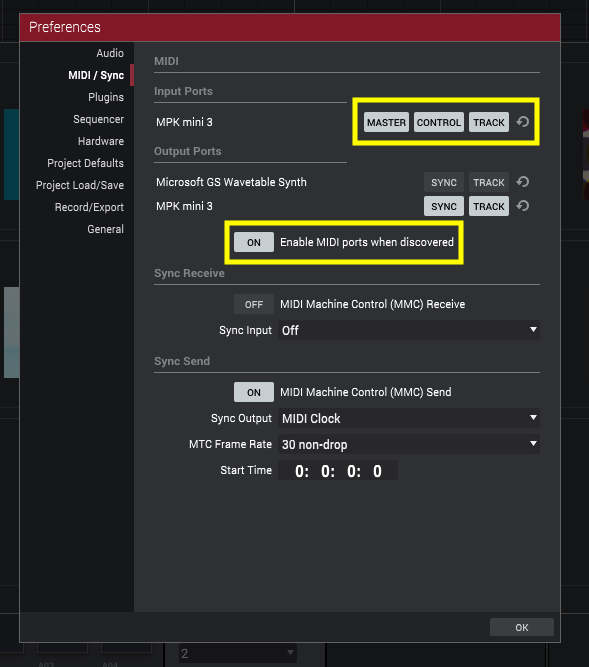Toggle CONTROL on MPK mini 3 input

click(438, 122)
